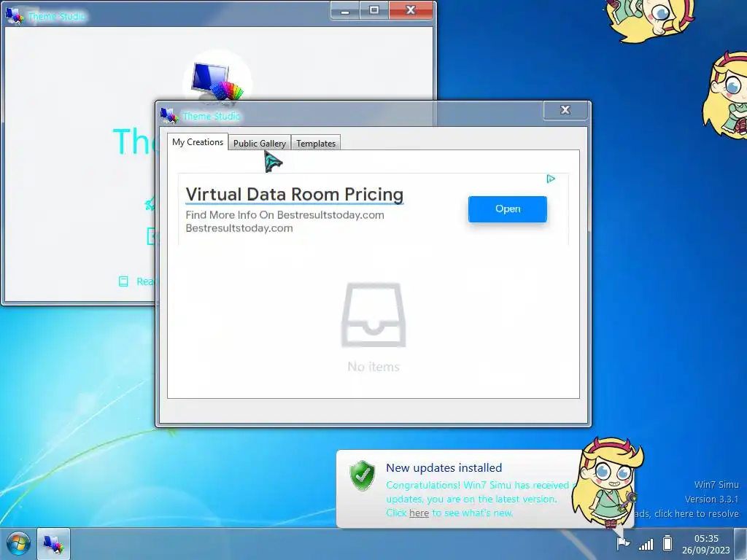The width and height of the screenshot is (747, 560).
Task: Click the Bestresultstoday.com ad URL text
Action: tap(239, 228)
